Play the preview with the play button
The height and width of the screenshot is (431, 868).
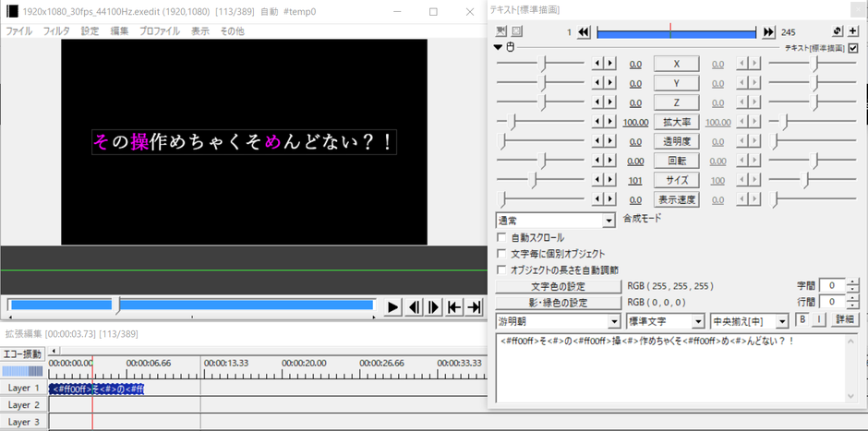coord(392,306)
